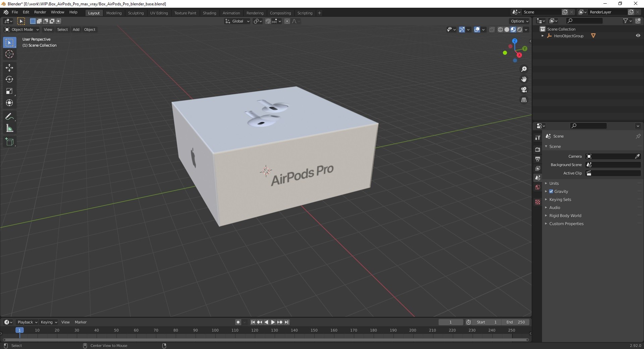Click the End frame 250 field
The width and height of the screenshot is (644, 349).
516,322
